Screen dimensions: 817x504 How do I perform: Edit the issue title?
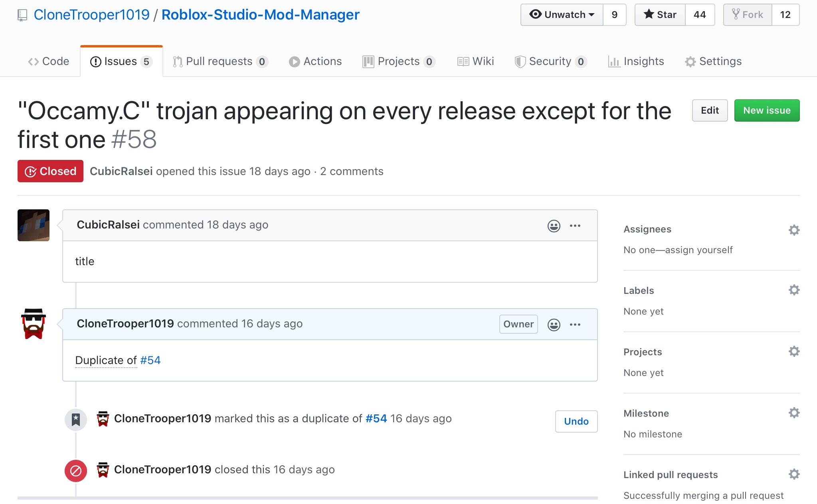(709, 110)
